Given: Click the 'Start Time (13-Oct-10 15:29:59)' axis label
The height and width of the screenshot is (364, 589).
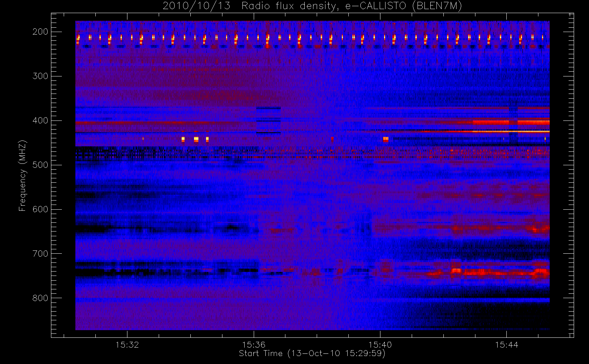Looking at the screenshot, I should tap(312, 353).
